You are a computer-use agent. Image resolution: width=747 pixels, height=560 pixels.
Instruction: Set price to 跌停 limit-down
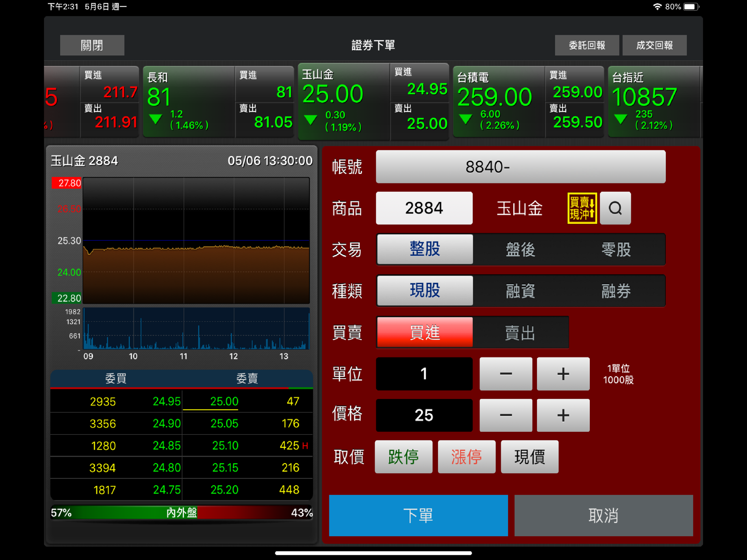tap(404, 457)
